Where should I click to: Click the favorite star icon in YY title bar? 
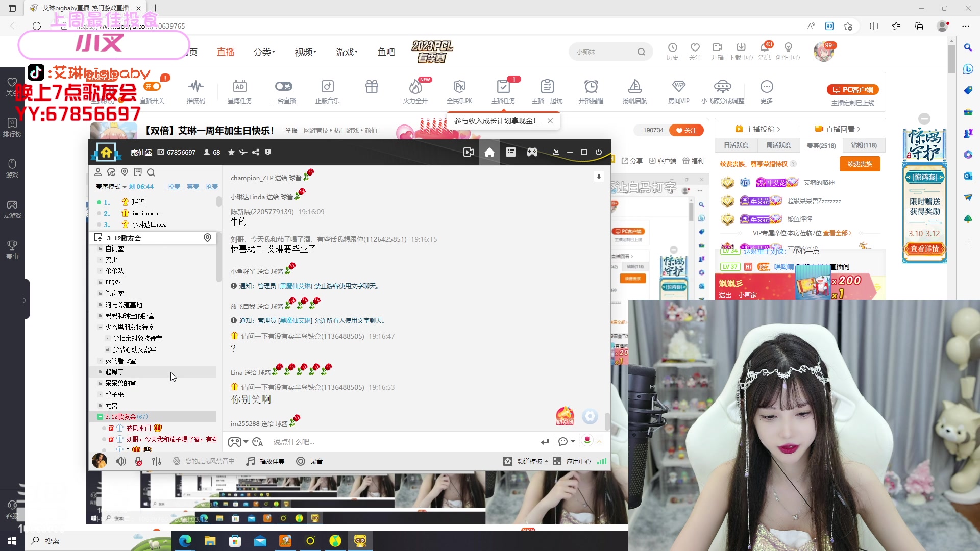pyautogui.click(x=231, y=152)
